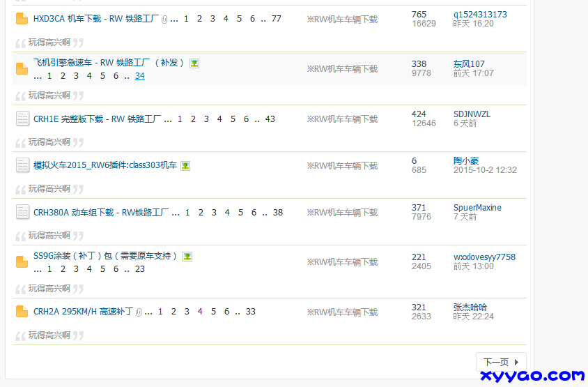This screenshot has height=387, width=588.
Task: Click last post date 2015-10-2 12:32
Action: click(486, 170)
